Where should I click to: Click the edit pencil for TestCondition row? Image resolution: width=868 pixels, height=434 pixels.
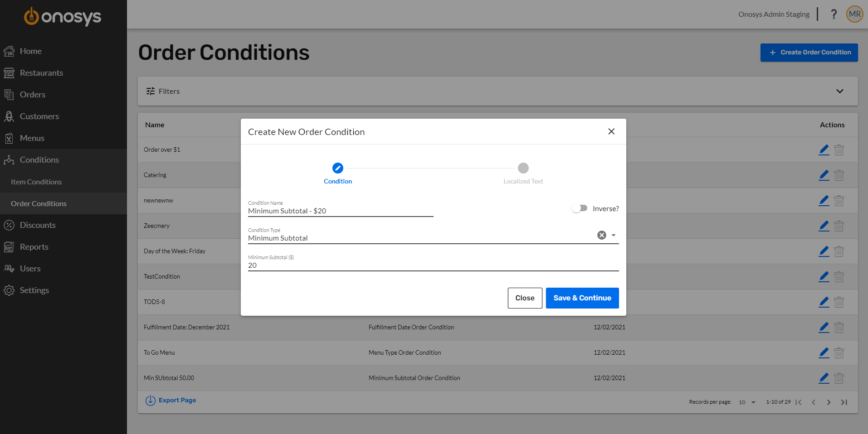click(824, 277)
